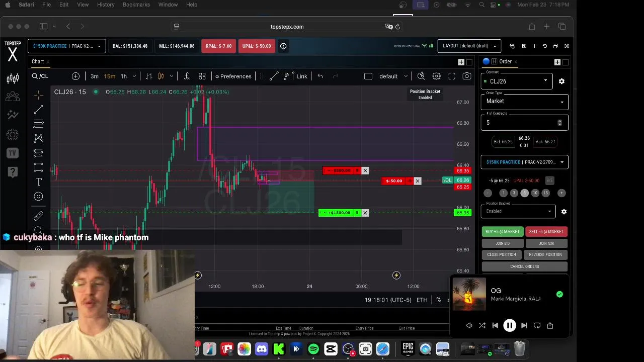Cancel the +$1500.00 take profit order
644x362 pixels.
click(x=365, y=213)
